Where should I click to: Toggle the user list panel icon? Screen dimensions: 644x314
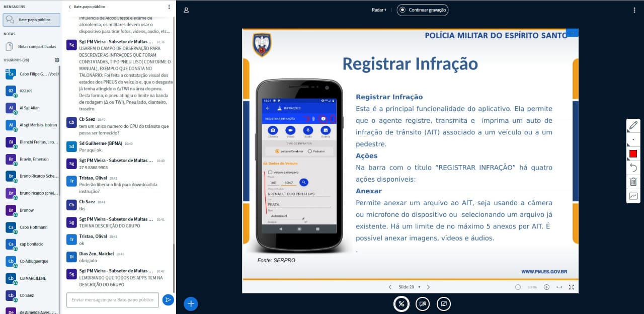tap(186, 10)
